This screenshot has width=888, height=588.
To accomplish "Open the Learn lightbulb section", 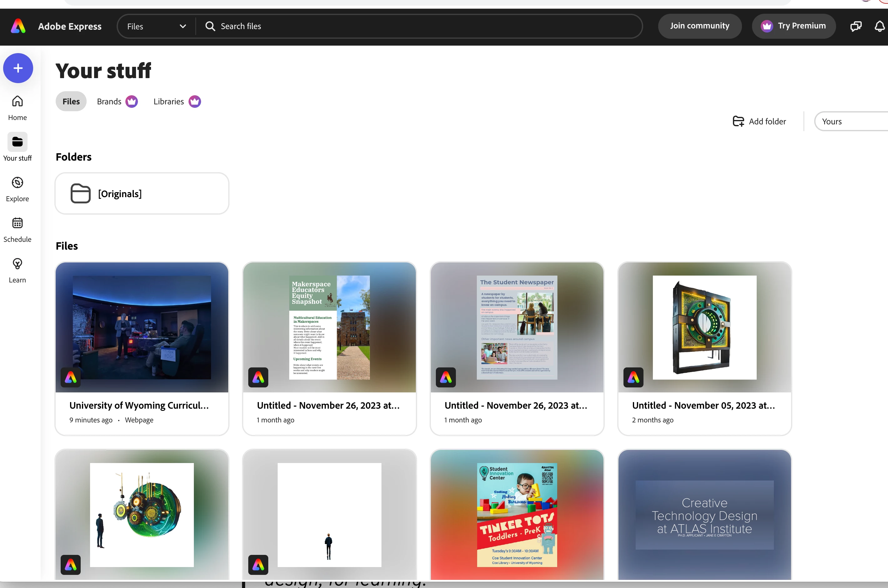I will click(x=17, y=270).
